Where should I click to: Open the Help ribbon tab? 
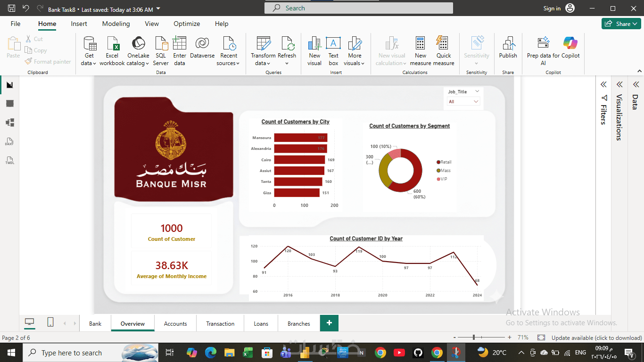222,24
